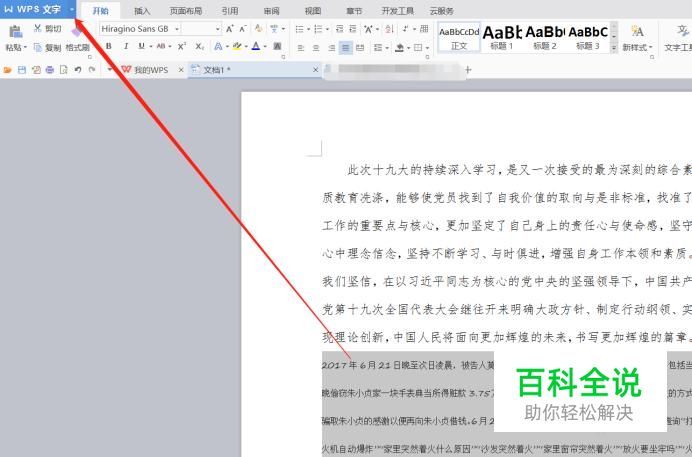Apply the 标题 2 heading style
This screenshot has width=692, height=457.
(x=545, y=37)
